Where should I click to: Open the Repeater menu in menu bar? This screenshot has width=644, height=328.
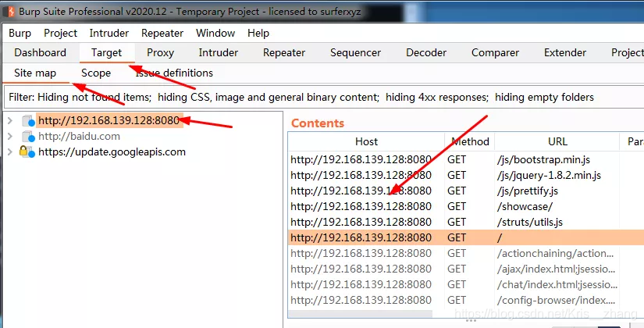[x=162, y=33]
